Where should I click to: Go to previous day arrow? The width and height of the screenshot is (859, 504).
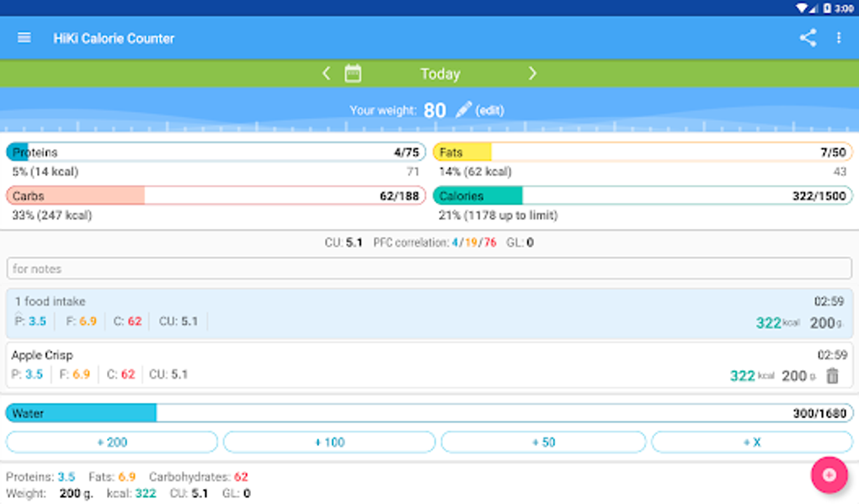327,73
